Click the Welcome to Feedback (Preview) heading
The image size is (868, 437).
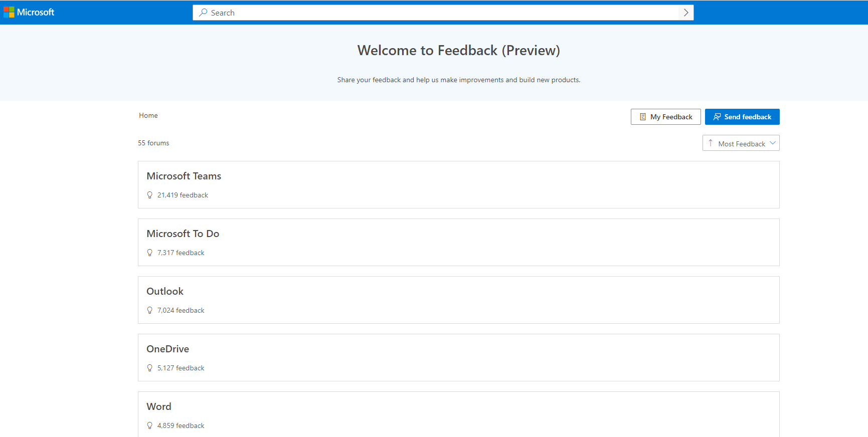pyautogui.click(x=459, y=50)
